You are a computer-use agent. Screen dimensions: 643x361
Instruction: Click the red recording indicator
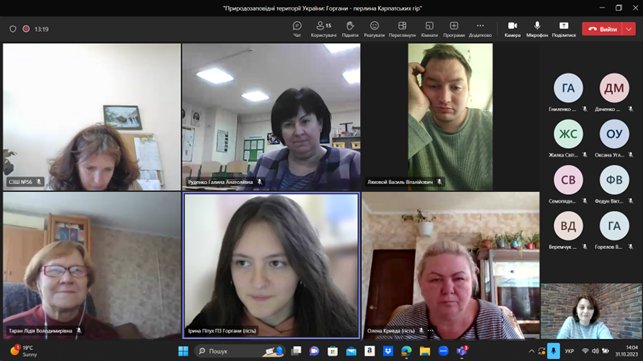pyautogui.click(x=26, y=29)
